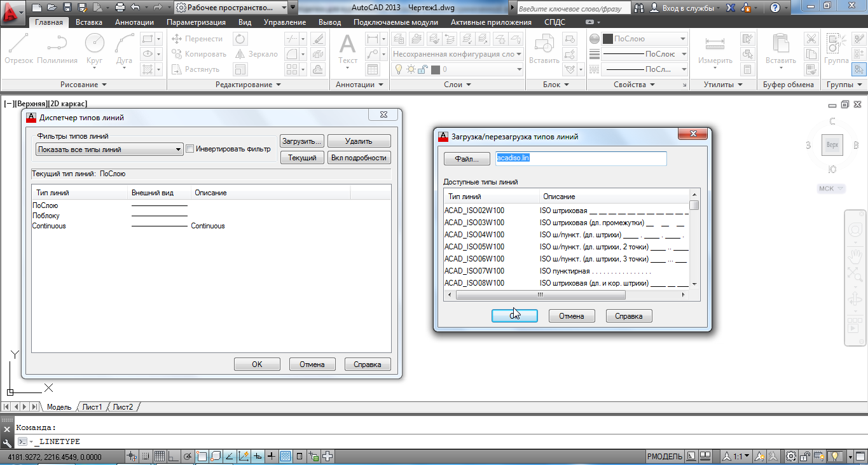Toggle РМОДЕЛЬ model space button
The image size is (868, 465).
click(x=665, y=456)
